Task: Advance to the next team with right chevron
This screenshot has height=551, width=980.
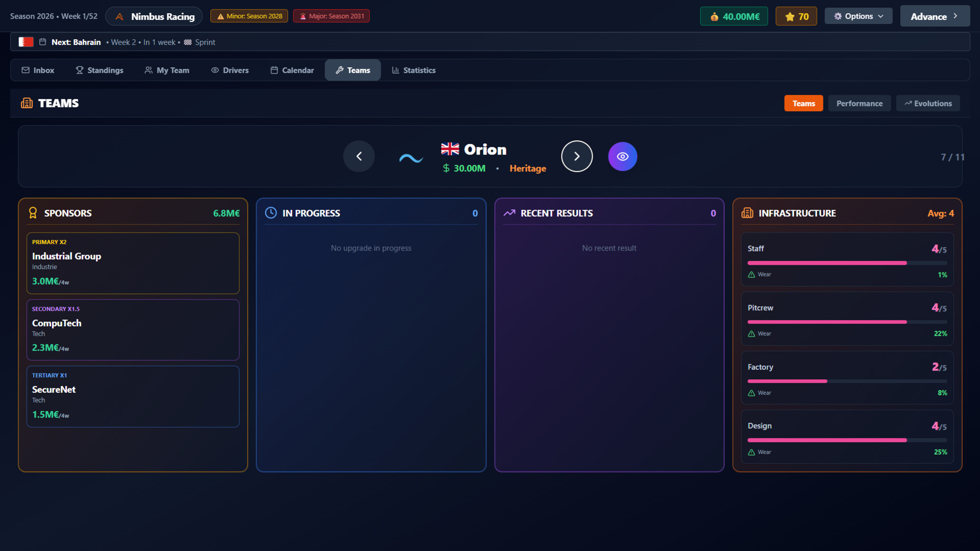Action: pos(577,156)
